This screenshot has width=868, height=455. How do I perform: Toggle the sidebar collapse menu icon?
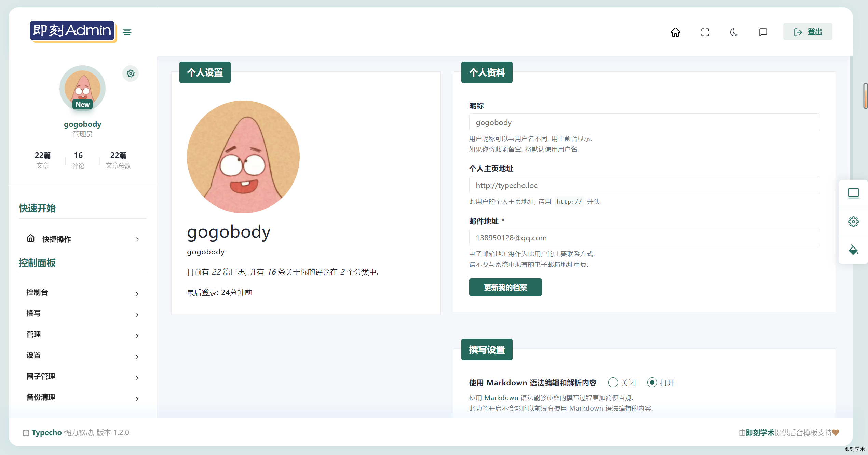[127, 32]
